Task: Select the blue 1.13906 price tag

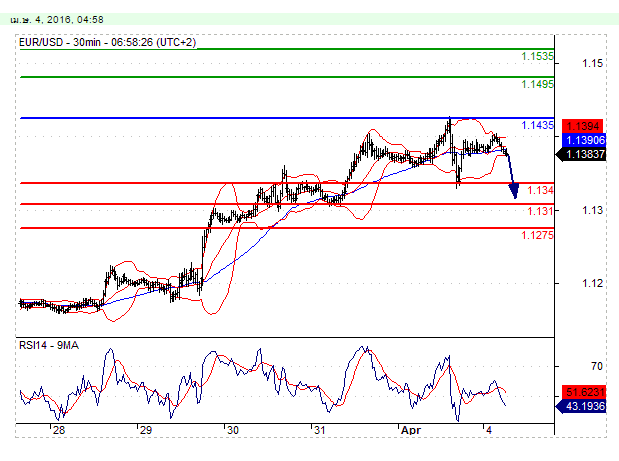Action: [582, 140]
